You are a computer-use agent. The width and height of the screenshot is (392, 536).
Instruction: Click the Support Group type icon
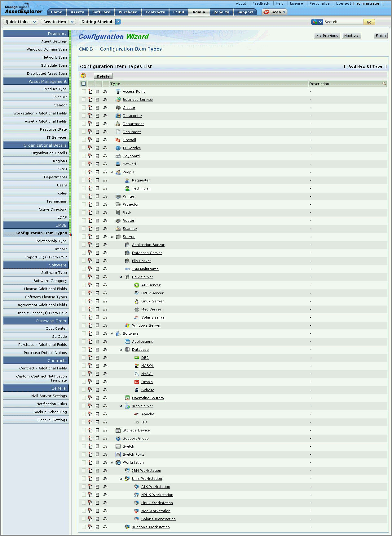118,438
